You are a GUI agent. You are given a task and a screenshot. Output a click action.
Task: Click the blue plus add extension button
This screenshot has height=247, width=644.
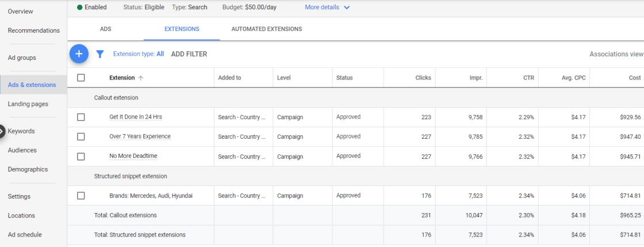point(79,54)
